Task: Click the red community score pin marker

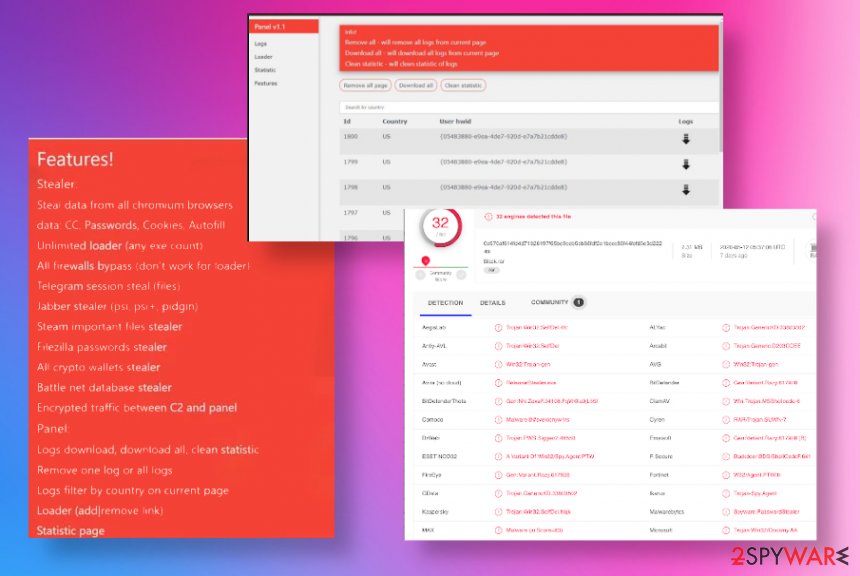Action: 426,261
